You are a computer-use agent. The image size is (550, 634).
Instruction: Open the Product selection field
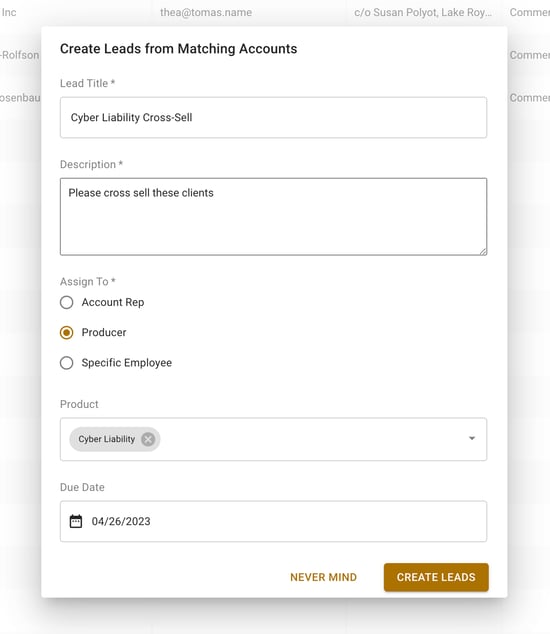tap(273, 439)
